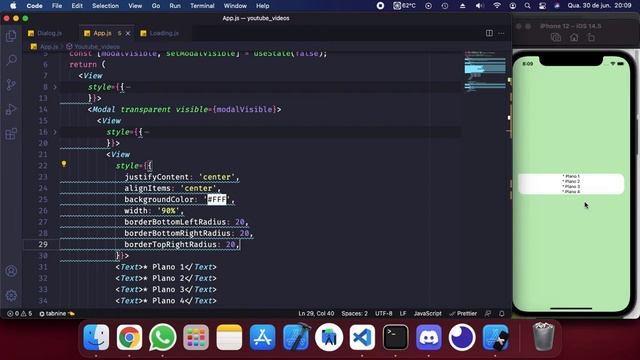The image size is (640, 360).
Task: Change indentation via Spaces: 2
Action: (x=354, y=313)
